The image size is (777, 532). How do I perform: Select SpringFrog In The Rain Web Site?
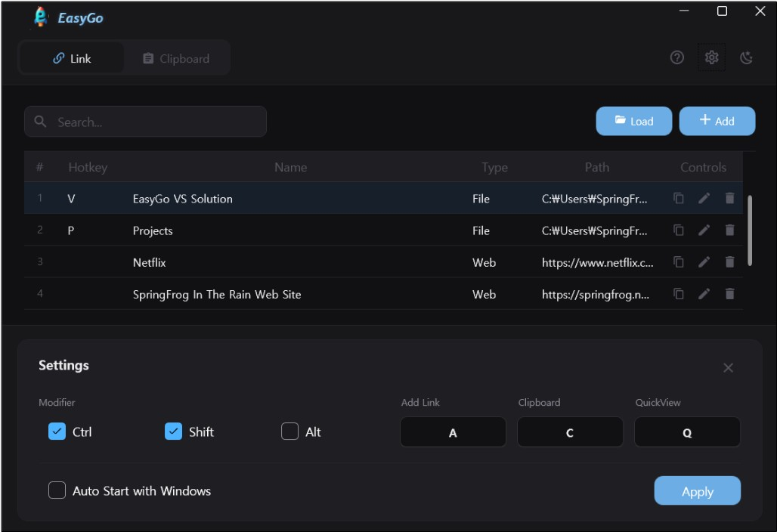pyautogui.click(x=217, y=294)
